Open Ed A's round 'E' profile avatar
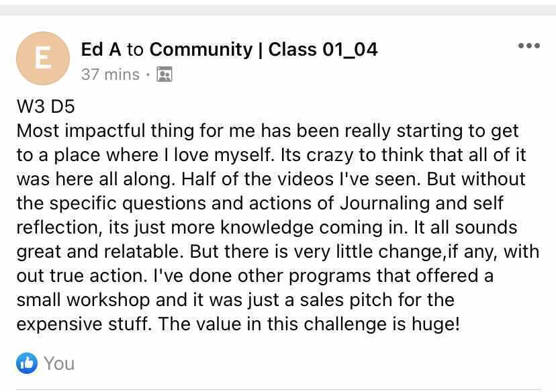 click(x=42, y=58)
